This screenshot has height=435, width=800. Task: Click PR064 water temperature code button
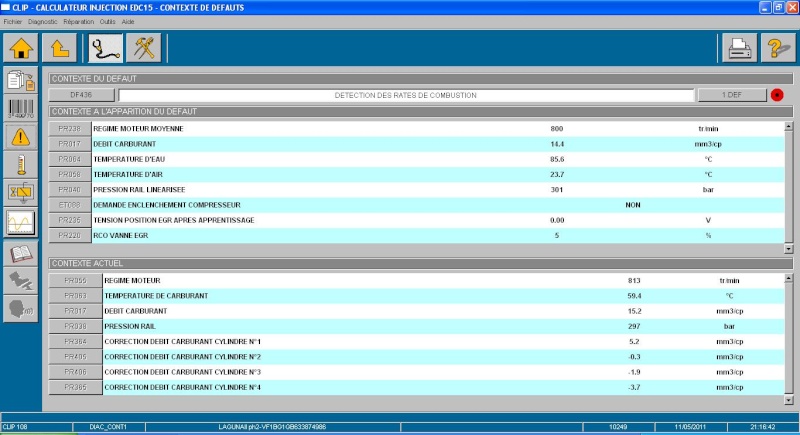click(70, 159)
